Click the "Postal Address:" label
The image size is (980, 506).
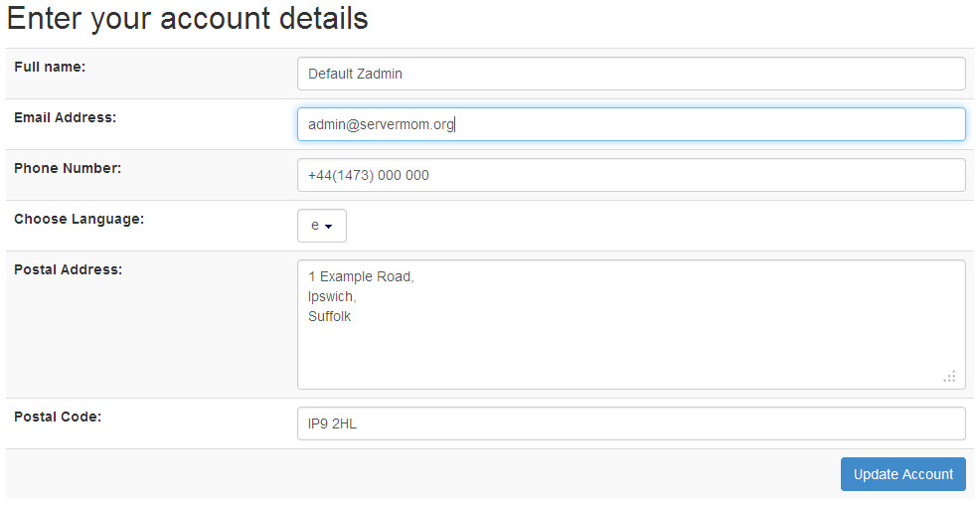(x=68, y=269)
